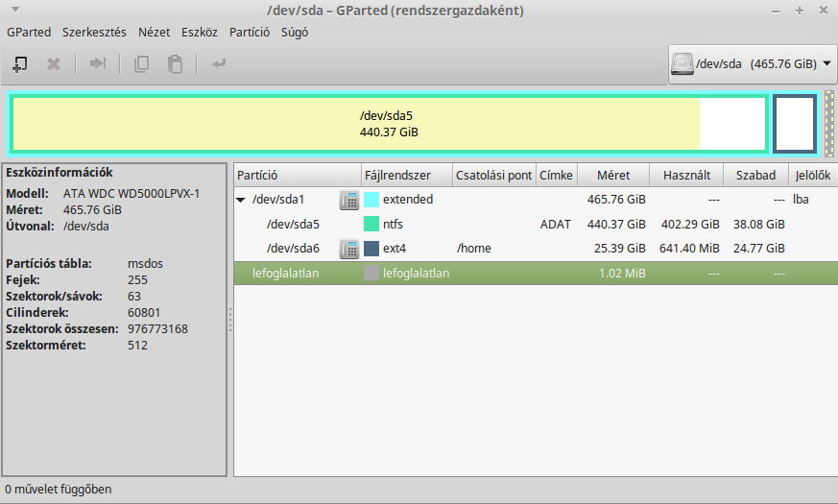Sort by the Partíció column header
This screenshot has width=838, height=504.
coord(298,176)
